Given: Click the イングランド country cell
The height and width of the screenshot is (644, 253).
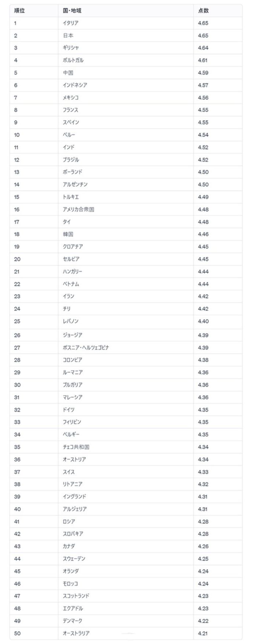Looking at the screenshot, I should click(74, 497).
